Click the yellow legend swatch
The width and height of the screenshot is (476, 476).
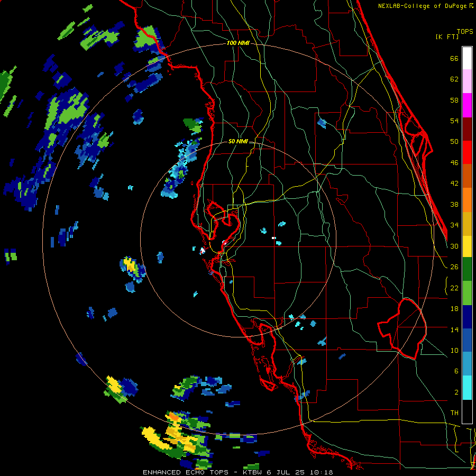467,246
